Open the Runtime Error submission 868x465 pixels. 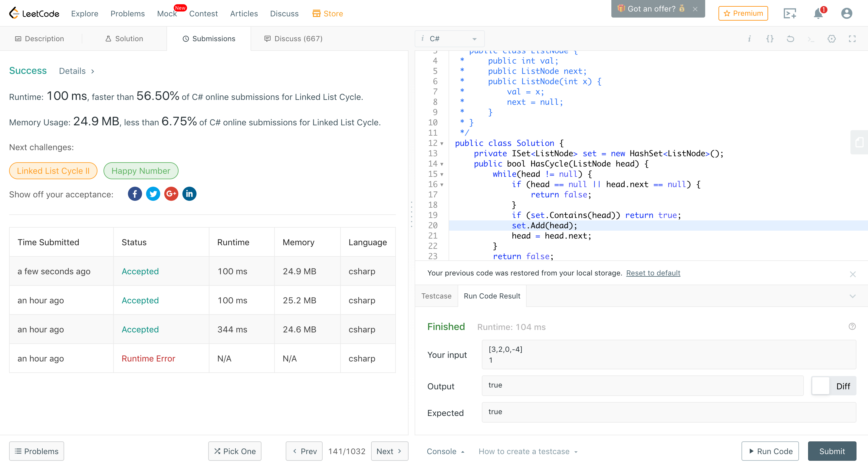coord(148,358)
